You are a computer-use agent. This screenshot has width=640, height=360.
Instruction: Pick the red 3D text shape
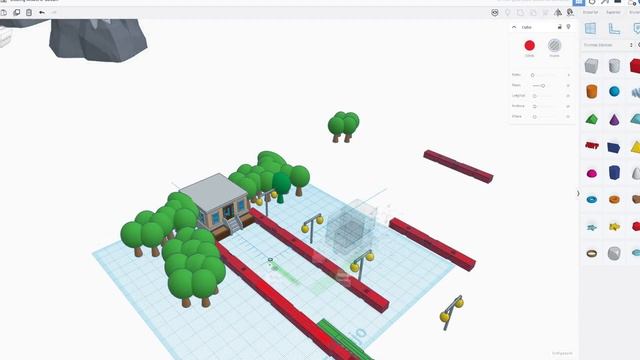591,145
